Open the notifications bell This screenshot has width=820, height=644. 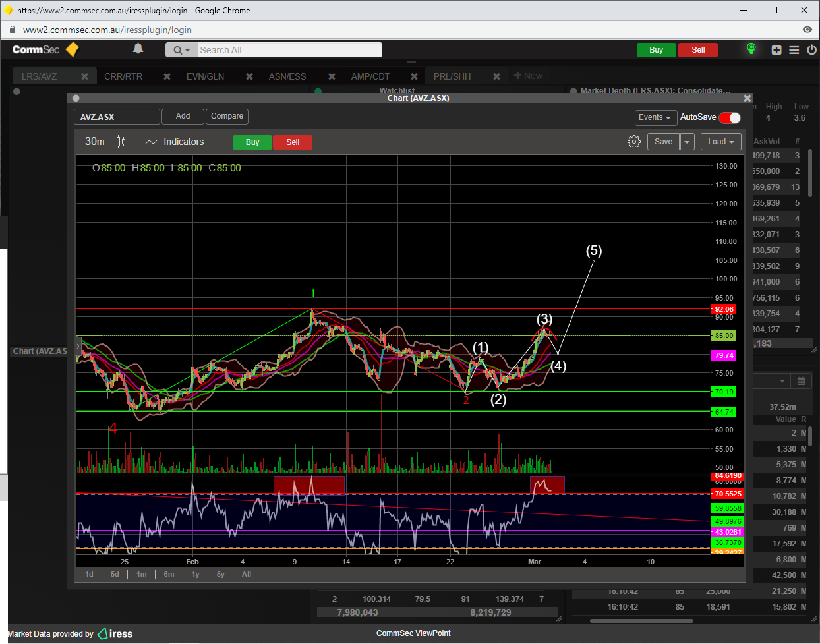point(138,49)
